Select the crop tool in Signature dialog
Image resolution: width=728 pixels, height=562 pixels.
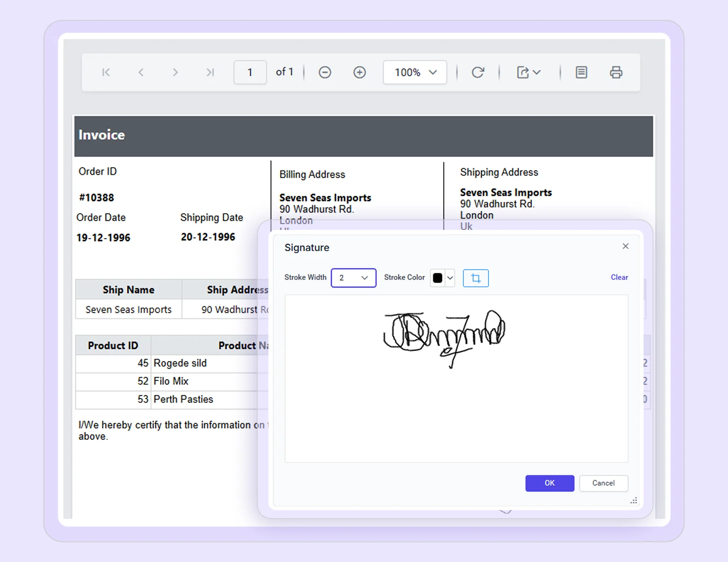(475, 278)
